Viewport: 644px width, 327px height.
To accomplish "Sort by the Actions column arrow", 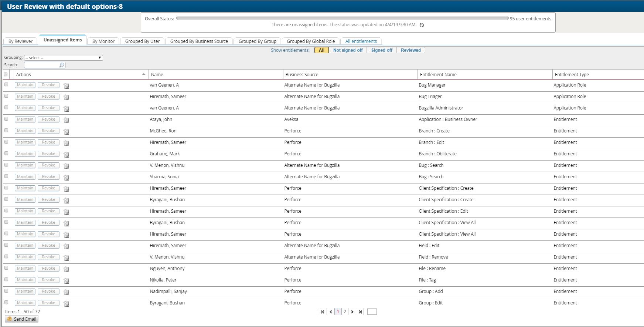I will coord(143,74).
